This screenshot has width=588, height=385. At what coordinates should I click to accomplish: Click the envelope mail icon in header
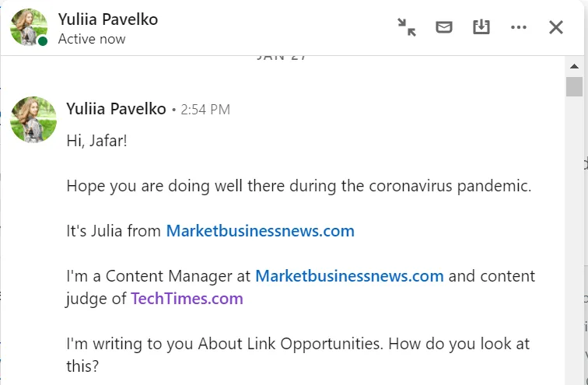point(444,27)
